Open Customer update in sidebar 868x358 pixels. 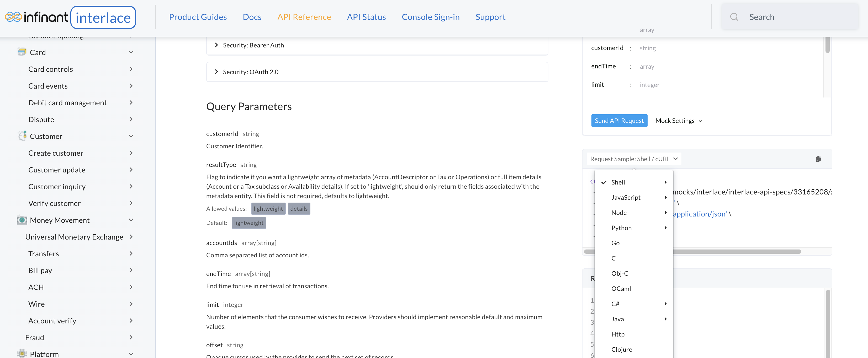coord(57,170)
